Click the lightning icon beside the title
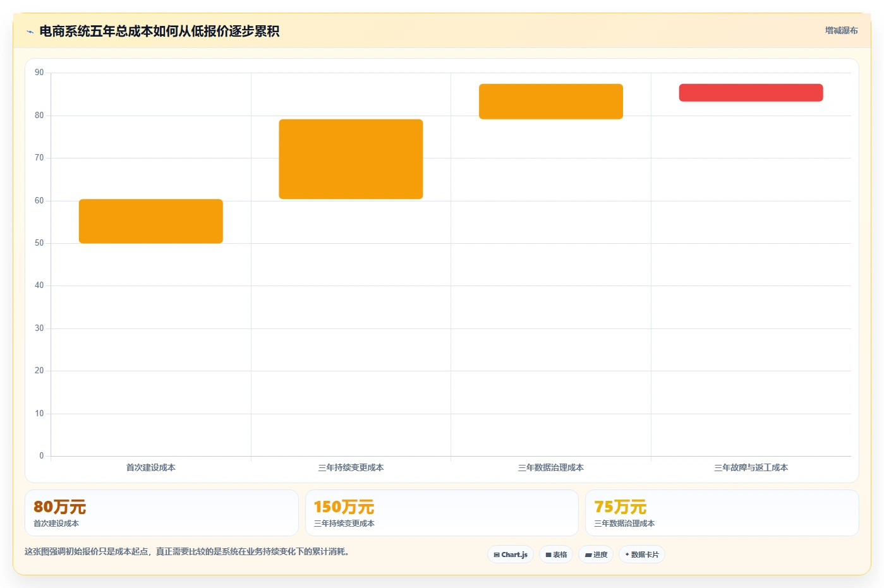Screen dimensions: 884x588 pos(30,32)
